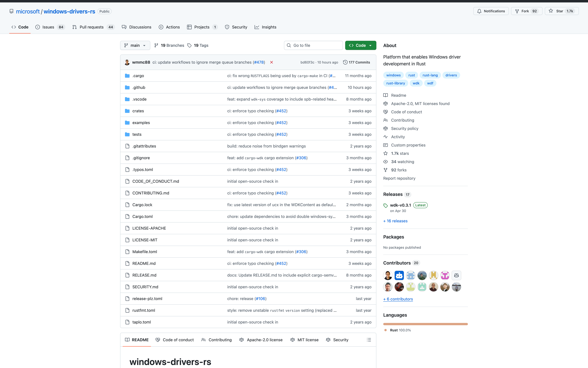Screen dimensions: 588x368
Task: Open the Actions tab
Action: tap(173, 27)
